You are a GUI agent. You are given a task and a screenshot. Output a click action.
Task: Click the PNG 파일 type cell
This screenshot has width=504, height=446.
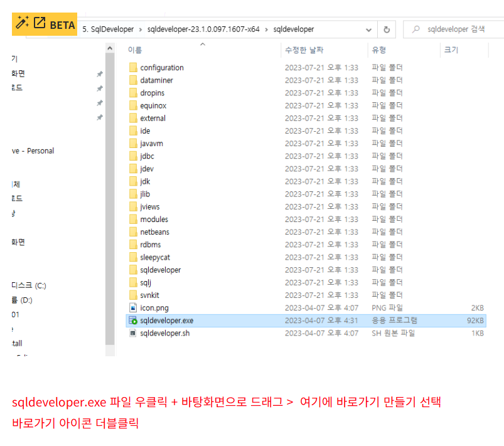click(x=387, y=308)
